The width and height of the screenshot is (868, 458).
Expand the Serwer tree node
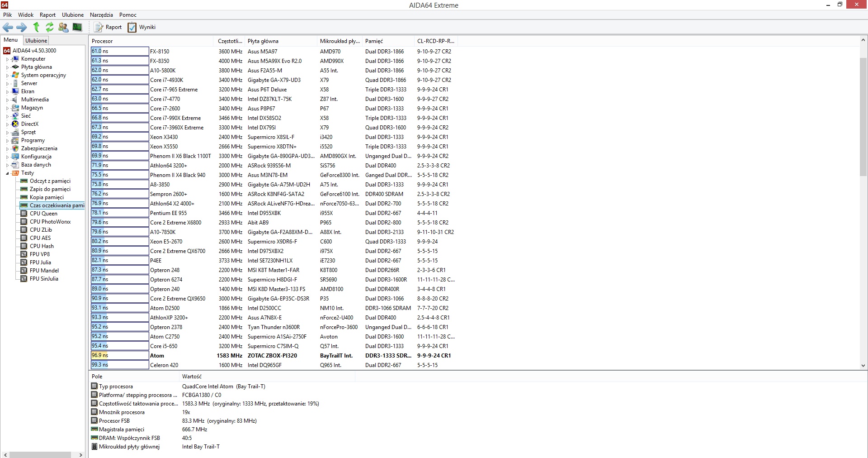pos(7,83)
